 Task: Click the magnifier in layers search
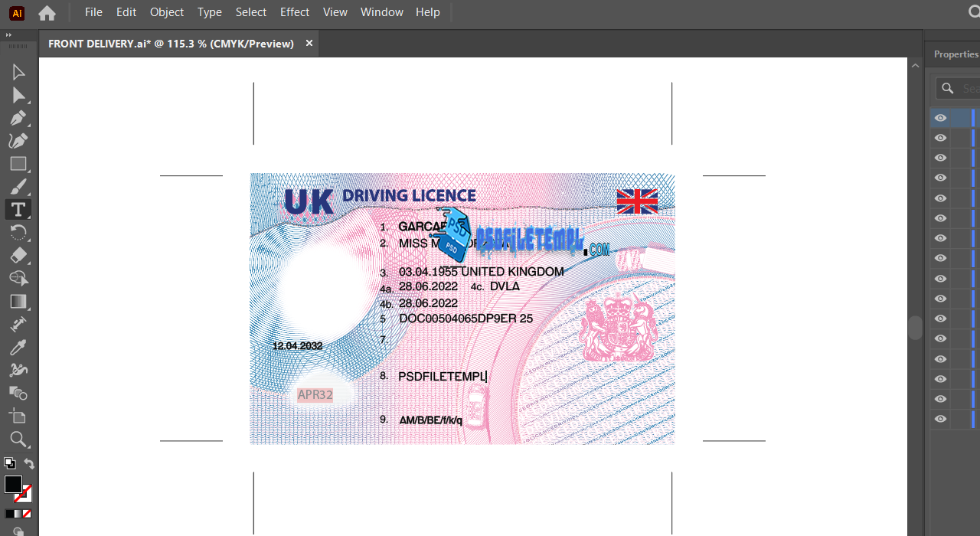tap(948, 89)
